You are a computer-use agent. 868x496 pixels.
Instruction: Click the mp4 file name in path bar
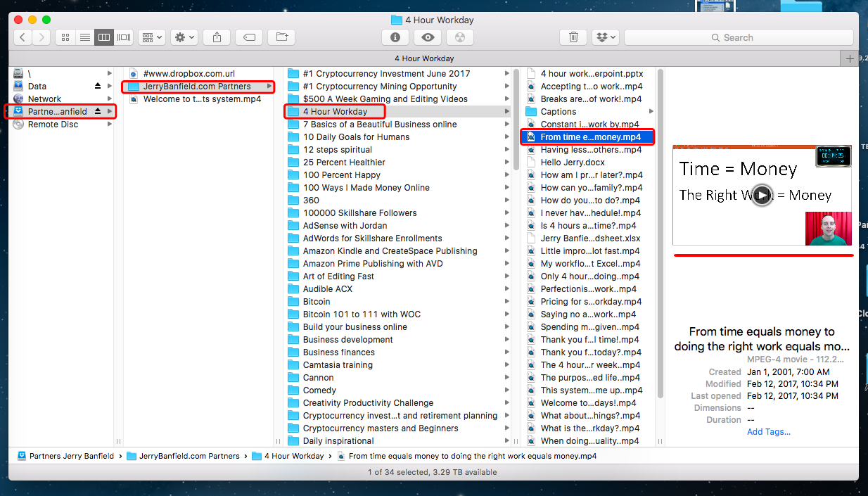[x=466, y=456]
